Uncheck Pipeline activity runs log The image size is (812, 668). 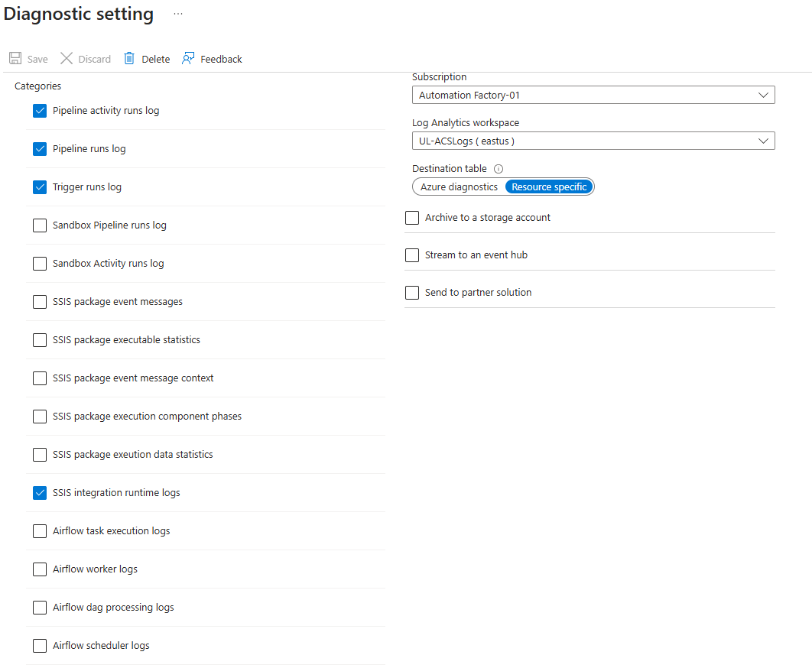(x=40, y=111)
